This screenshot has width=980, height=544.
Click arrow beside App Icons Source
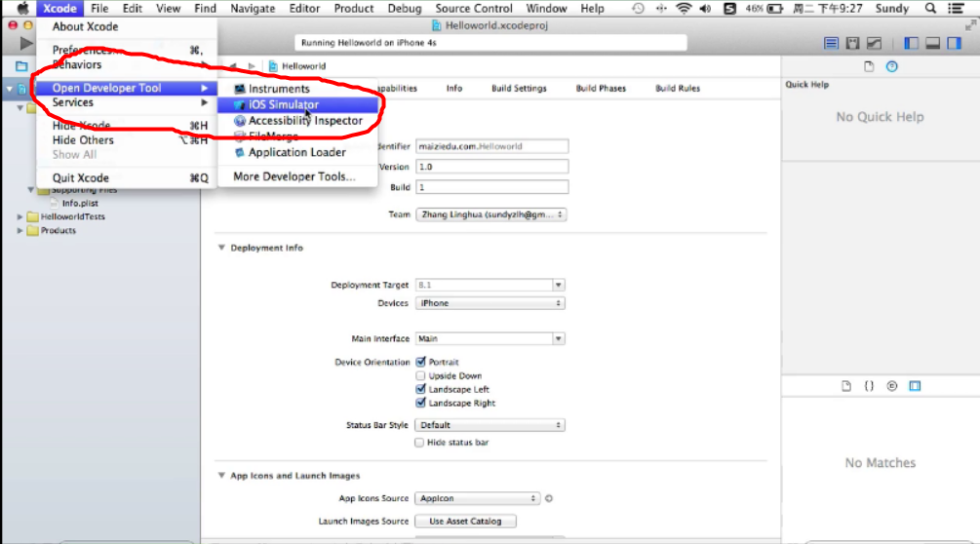[x=549, y=498]
